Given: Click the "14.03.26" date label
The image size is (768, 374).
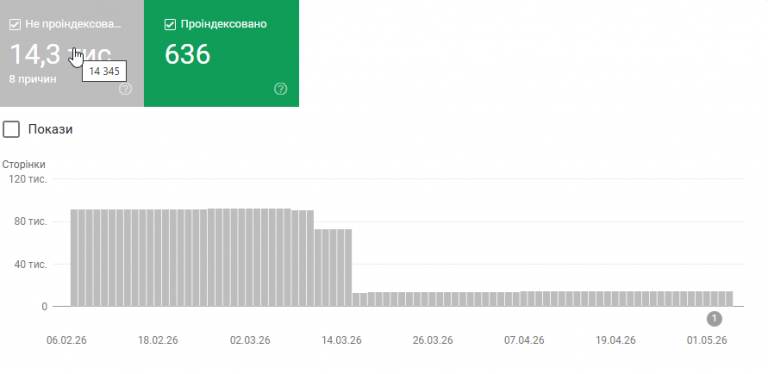Looking at the screenshot, I should pyautogui.click(x=341, y=340).
